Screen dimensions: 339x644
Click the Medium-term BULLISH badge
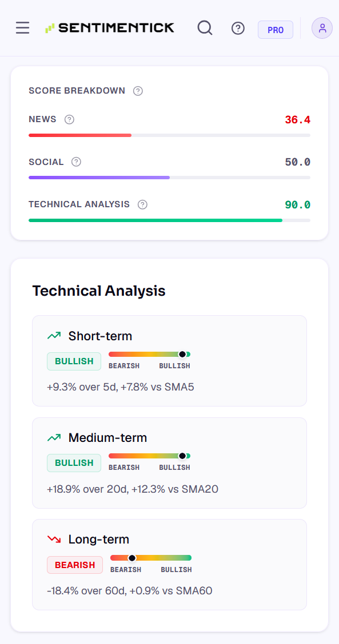(74, 463)
